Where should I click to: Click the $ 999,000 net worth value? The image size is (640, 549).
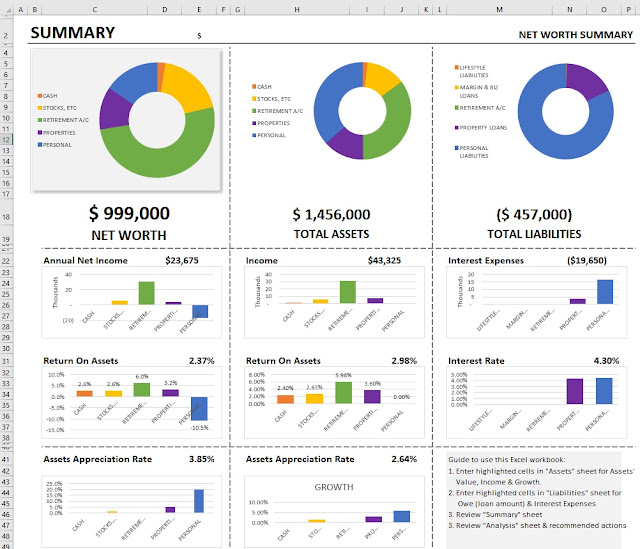(129, 213)
